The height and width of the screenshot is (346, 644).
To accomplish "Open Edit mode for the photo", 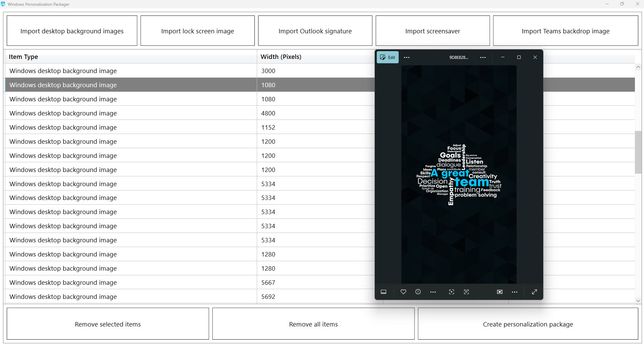I will 388,57.
